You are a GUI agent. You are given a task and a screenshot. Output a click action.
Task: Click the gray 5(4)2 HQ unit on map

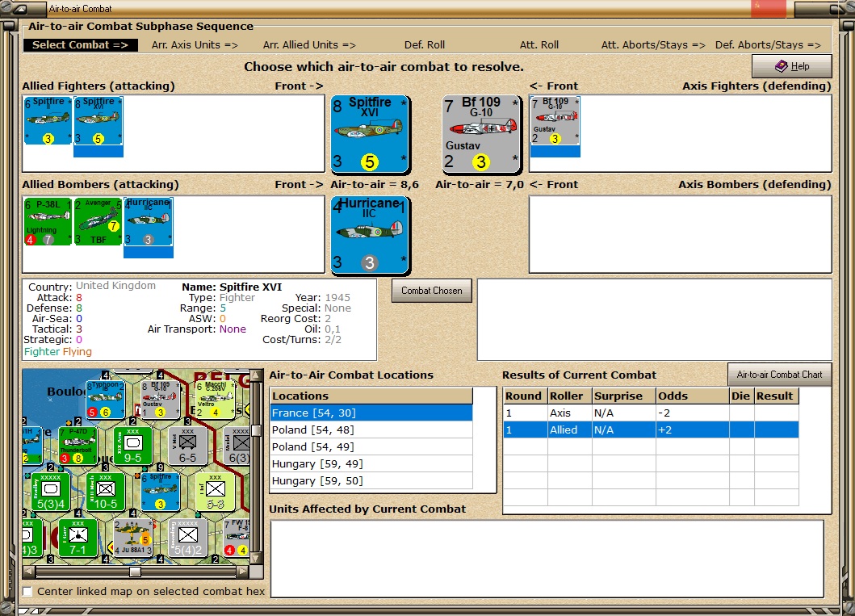click(187, 538)
